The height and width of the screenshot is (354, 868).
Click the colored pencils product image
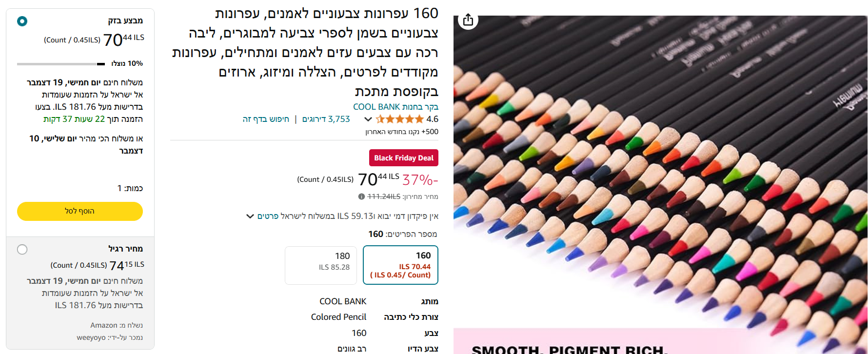tap(660, 171)
